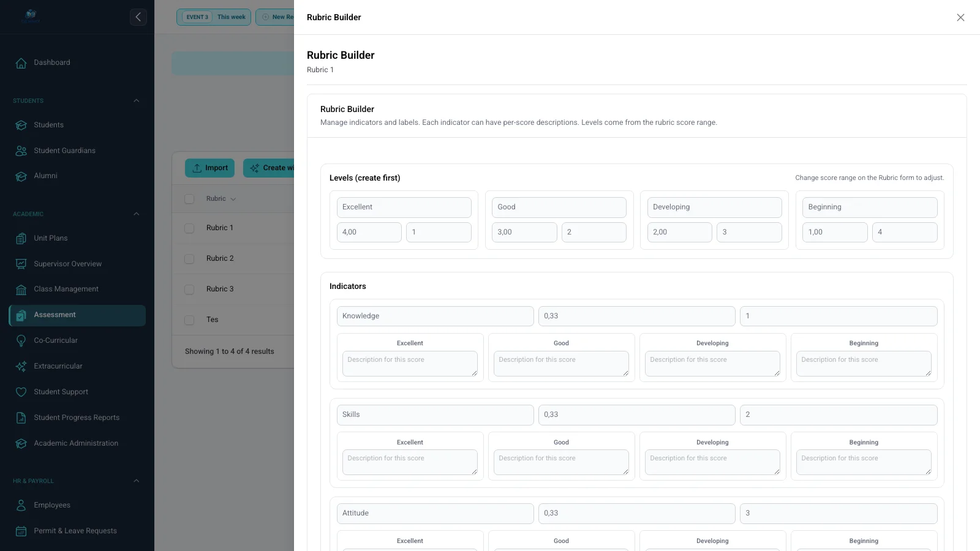Click the Import button
This screenshot has width=980, height=551.
coord(209,168)
